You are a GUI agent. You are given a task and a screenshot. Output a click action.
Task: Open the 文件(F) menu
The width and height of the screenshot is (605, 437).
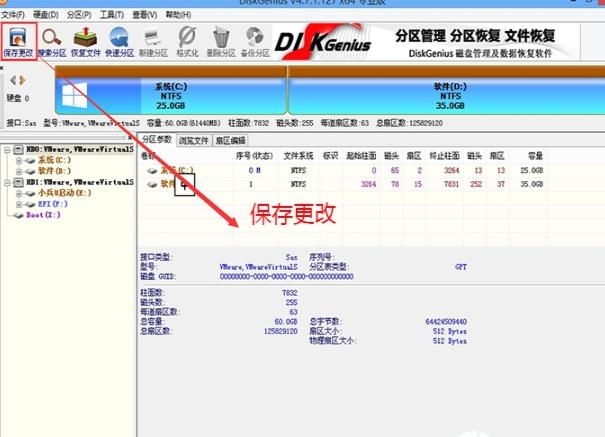point(13,15)
